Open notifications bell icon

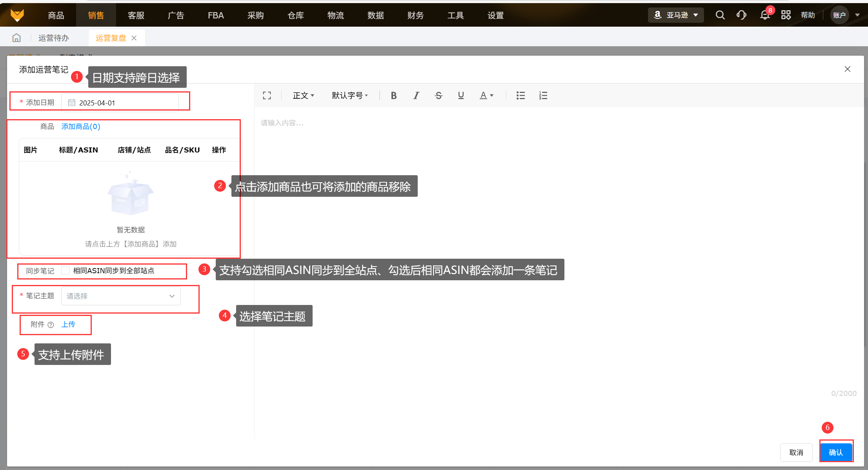764,15
